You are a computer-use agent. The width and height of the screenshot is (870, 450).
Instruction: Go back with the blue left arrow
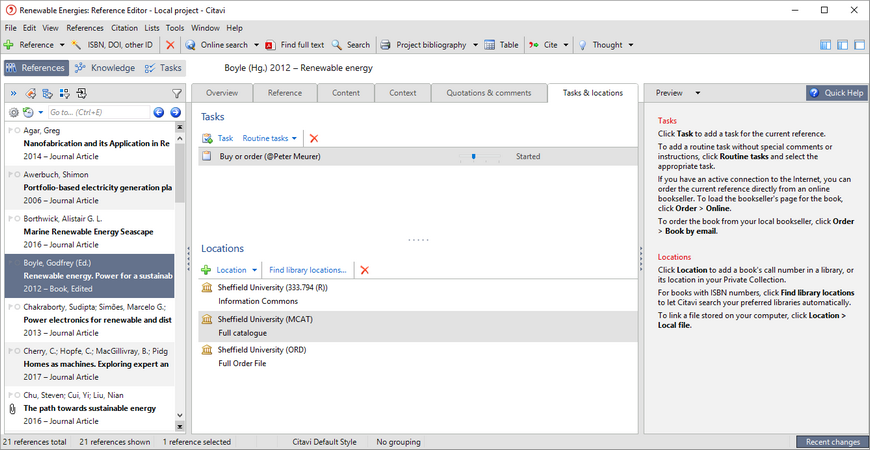tap(159, 113)
